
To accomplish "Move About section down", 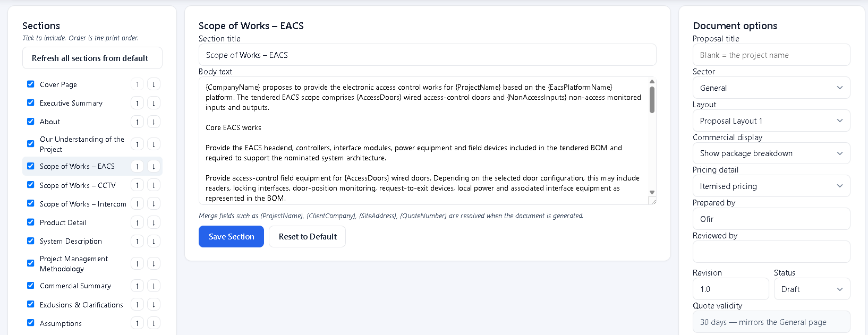I will click(154, 122).
